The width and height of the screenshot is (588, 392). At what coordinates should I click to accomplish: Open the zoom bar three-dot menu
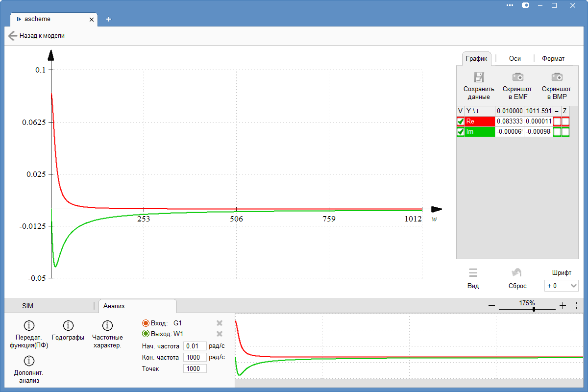pos(577,305)
